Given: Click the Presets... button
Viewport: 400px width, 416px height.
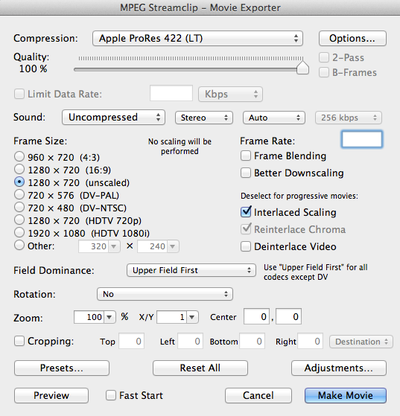Looking at the screenshot, I should 62,368.
